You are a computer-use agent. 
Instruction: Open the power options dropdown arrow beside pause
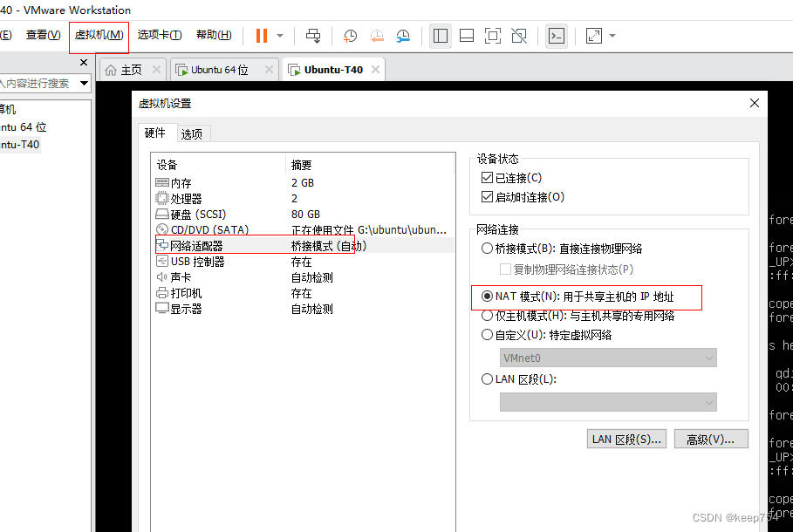(x=280, y=36)
